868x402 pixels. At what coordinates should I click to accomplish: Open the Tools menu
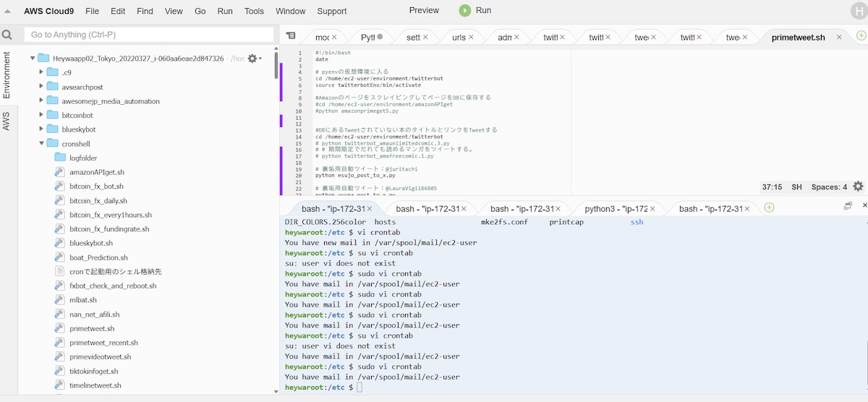(x=254, y=11)
